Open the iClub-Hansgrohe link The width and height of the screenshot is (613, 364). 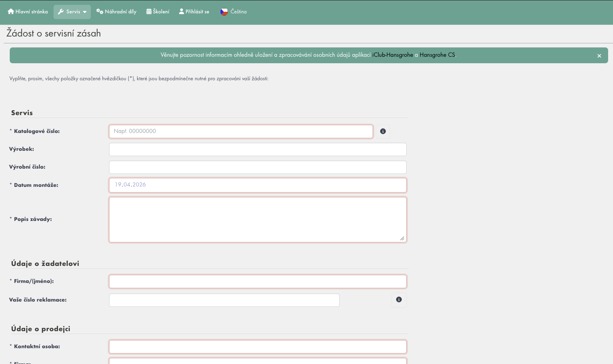tap(392, 55)
